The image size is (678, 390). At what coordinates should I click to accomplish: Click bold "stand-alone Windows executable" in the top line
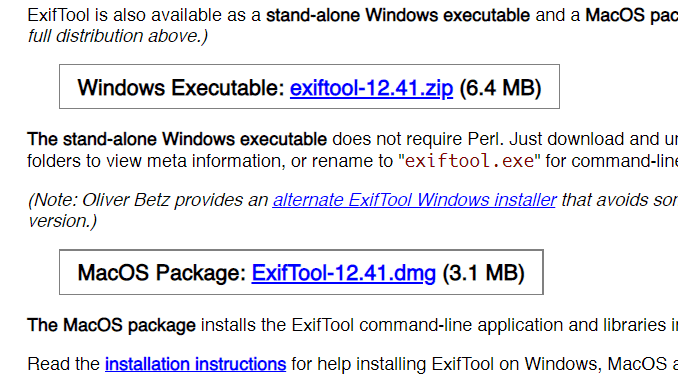(398, 15)
